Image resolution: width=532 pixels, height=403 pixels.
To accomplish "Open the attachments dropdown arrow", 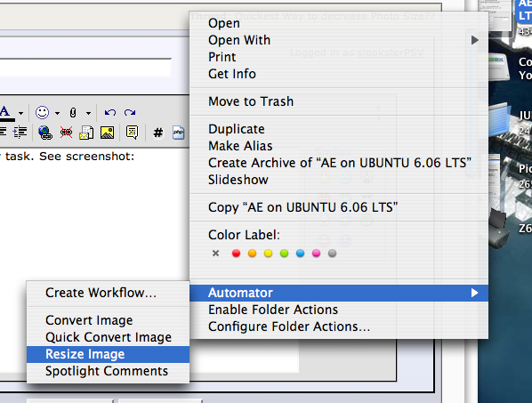I will [x=89, y=113].
